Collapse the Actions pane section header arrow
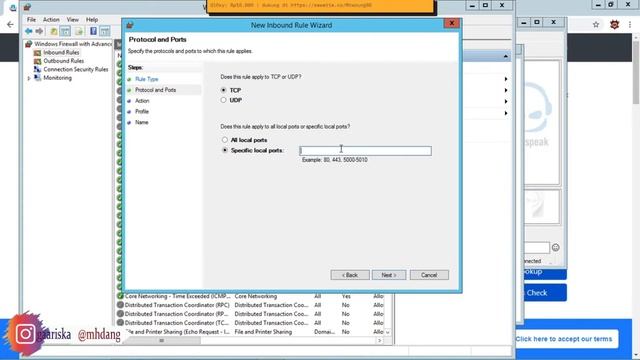This screenshot has width=640, height=360. click(x=505, y=56)
